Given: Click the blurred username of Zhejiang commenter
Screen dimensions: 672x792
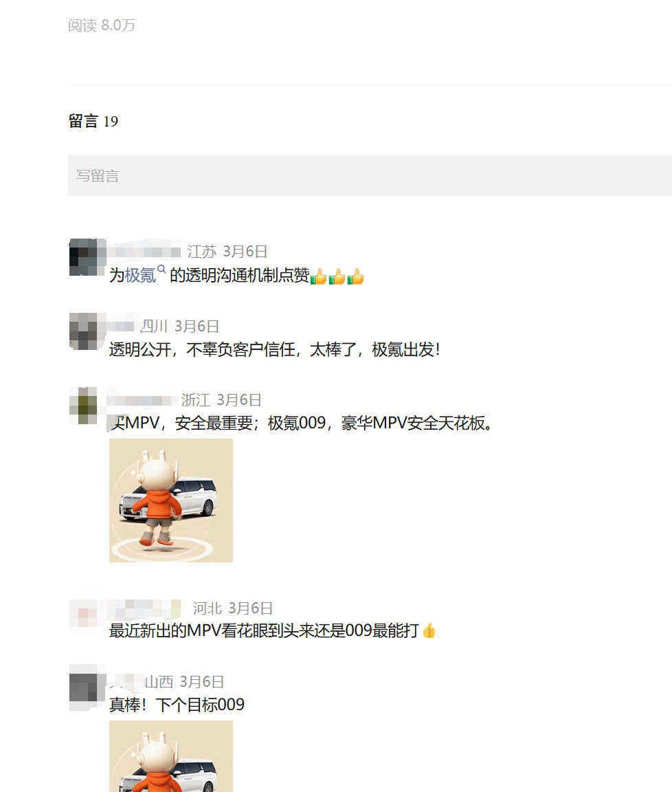Looking at the screenshot, I should pyautogui.click(x=142, y=399).
